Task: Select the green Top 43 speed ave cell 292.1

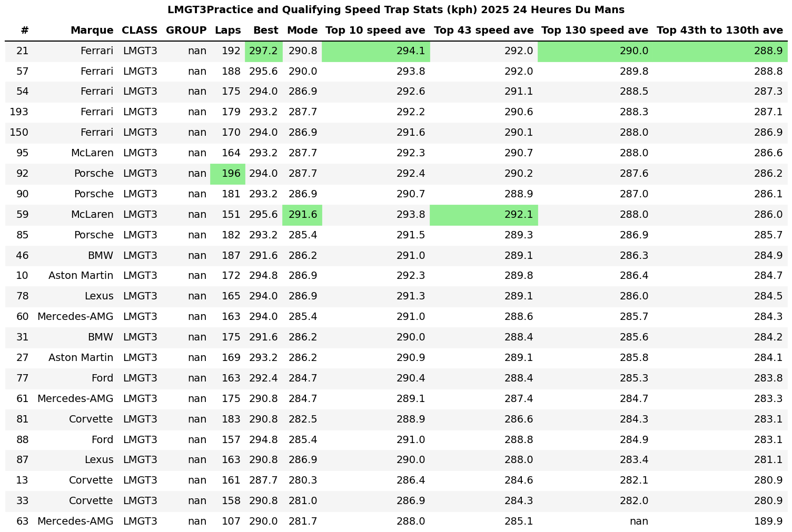Action: [484, 214]
